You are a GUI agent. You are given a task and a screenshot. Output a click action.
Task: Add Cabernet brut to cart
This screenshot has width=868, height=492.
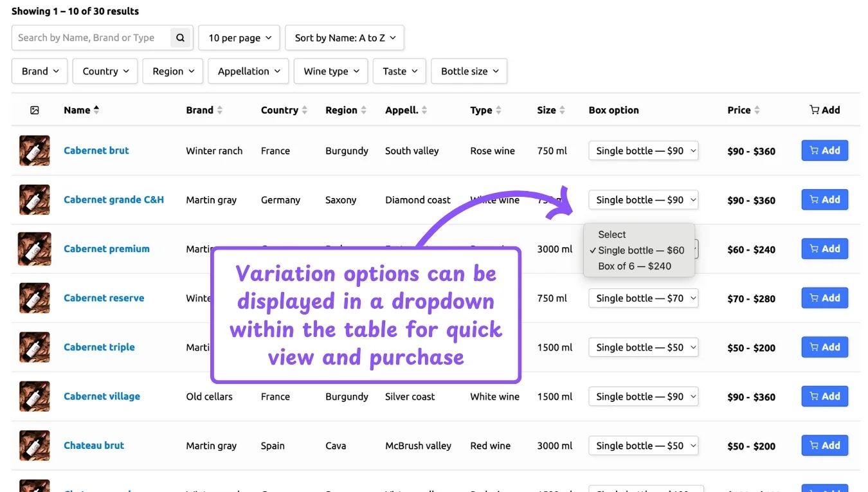(x=825, y=150)
